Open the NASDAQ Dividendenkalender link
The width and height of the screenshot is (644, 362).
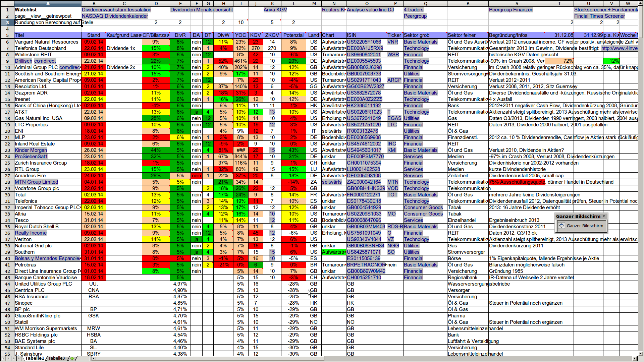click(115, 16)
